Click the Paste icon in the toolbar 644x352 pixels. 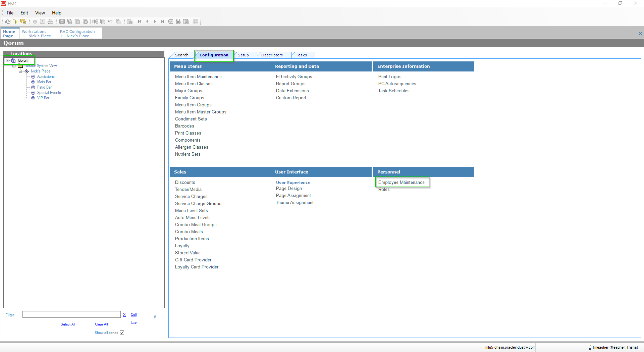click(x=118, y=21)
